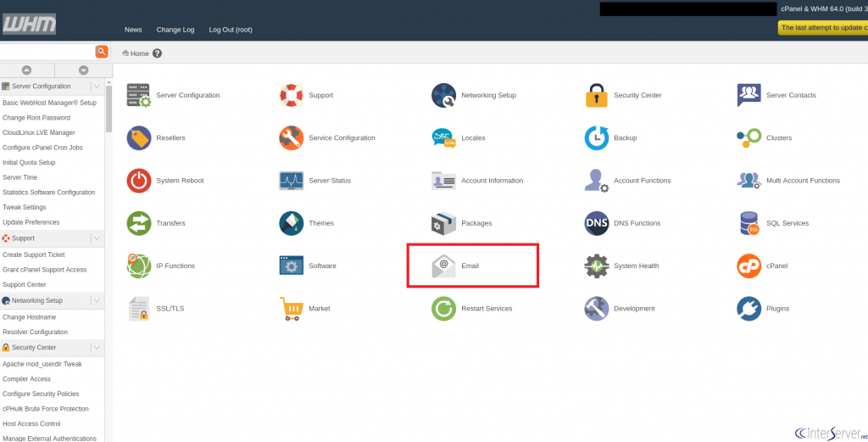Click the collapse-all up arrow in sidebar
The image size is (868, 442).
pos(26,70)
